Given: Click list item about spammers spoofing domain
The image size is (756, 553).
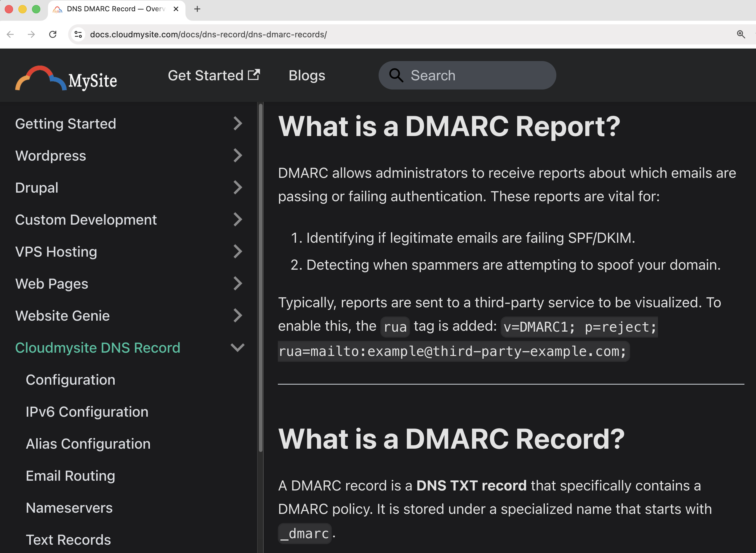Looking at the screenshot, I should (x=513, y=265).
